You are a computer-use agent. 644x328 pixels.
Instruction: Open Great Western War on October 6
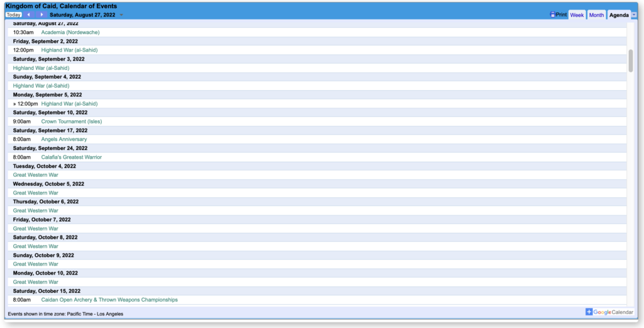tap(36, 210)
